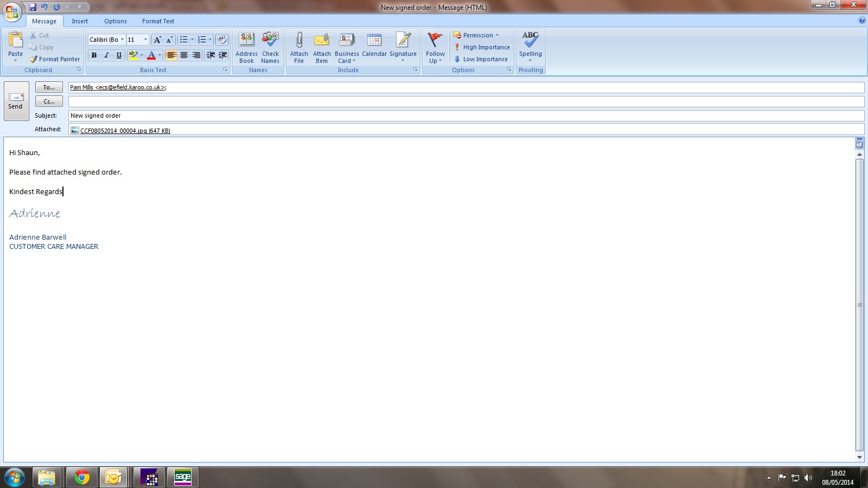Image resolution: width=868 pixels, height=488 pixels.
Task: Open the Signature dropdown menu
Action: (403, 48)
